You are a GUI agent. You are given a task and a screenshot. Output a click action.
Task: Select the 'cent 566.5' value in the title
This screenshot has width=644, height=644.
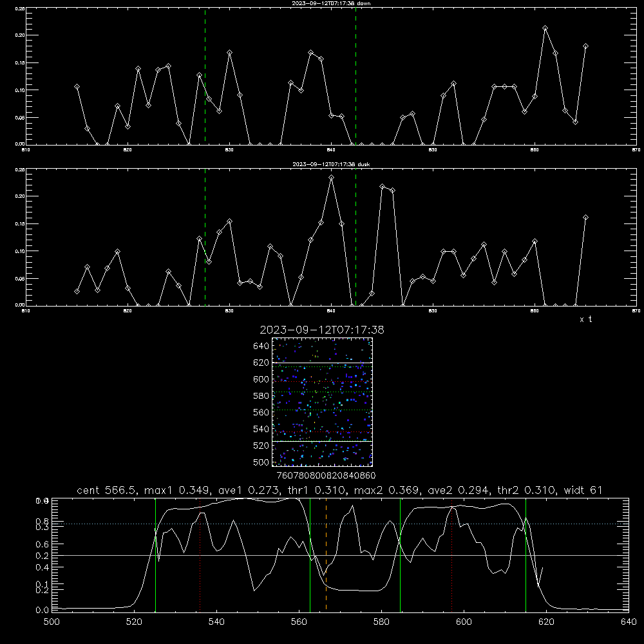click(x=108, y=490)
